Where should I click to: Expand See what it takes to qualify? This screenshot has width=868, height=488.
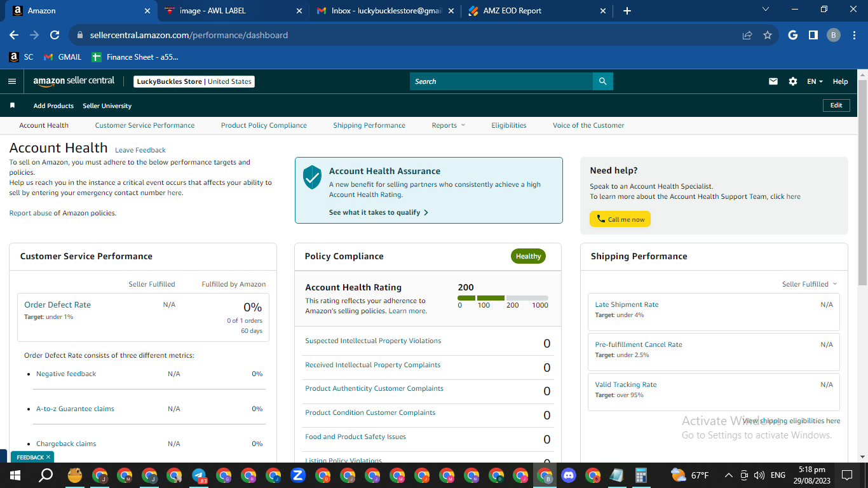[x=379, y=212]
